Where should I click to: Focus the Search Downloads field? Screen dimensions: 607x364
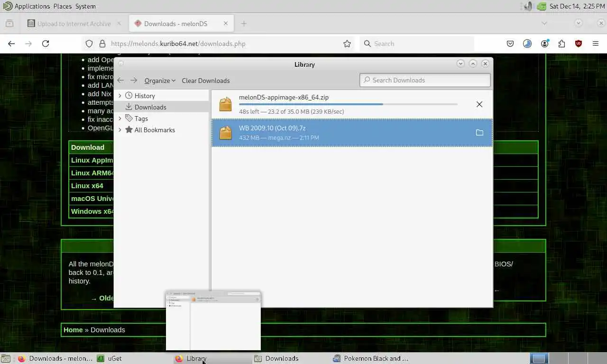(425, 80)
